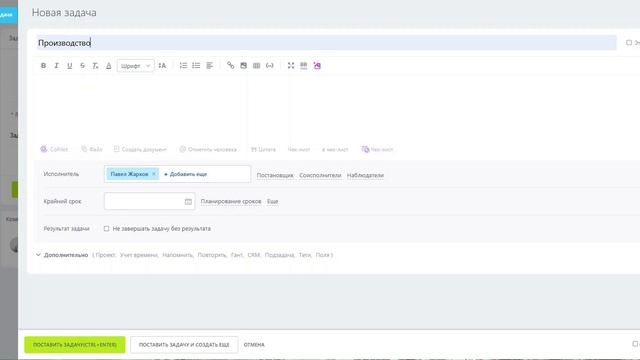Open the Шрифт font dropdown

136,66
